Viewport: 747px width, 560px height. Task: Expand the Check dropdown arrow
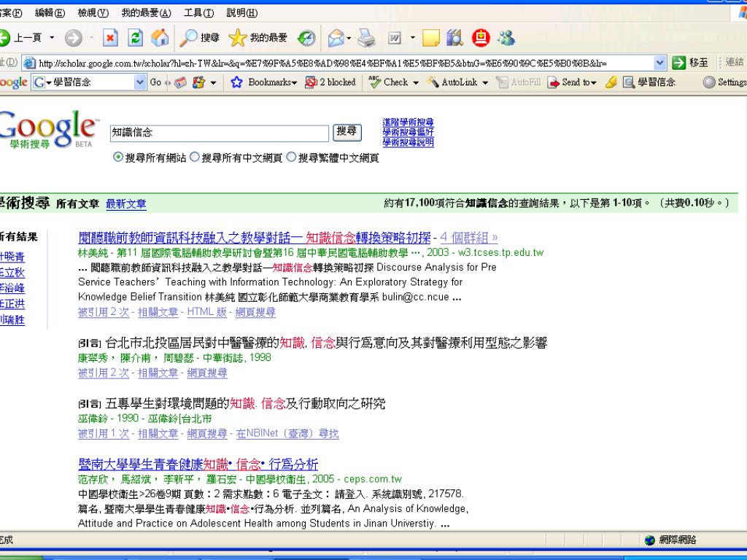click(x=416, y=83)
